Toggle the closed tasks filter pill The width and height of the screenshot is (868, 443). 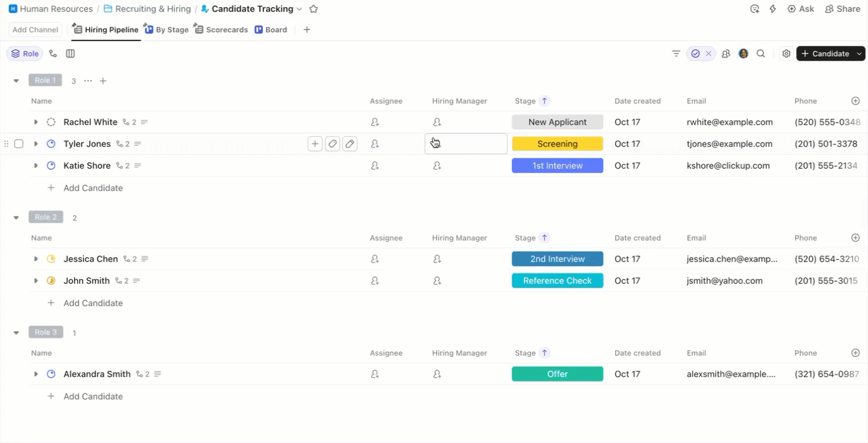[696, 54]
